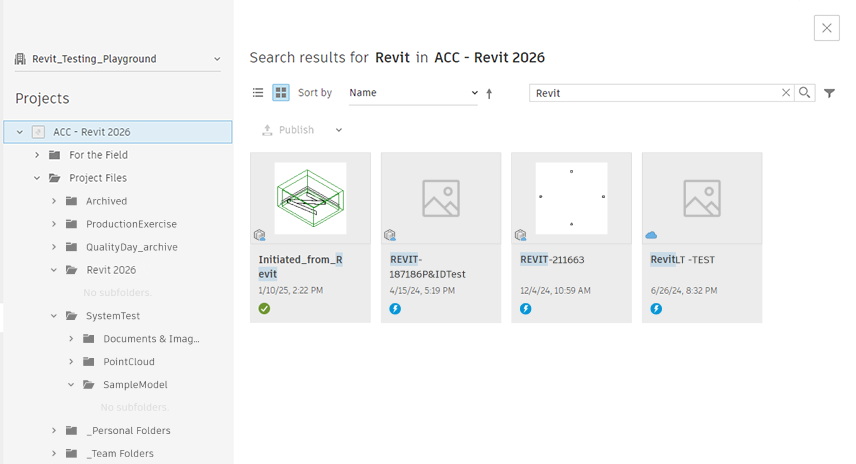Close the search results panel
Image resolution: width=856 pixels, height=464 pixels.
827,28
